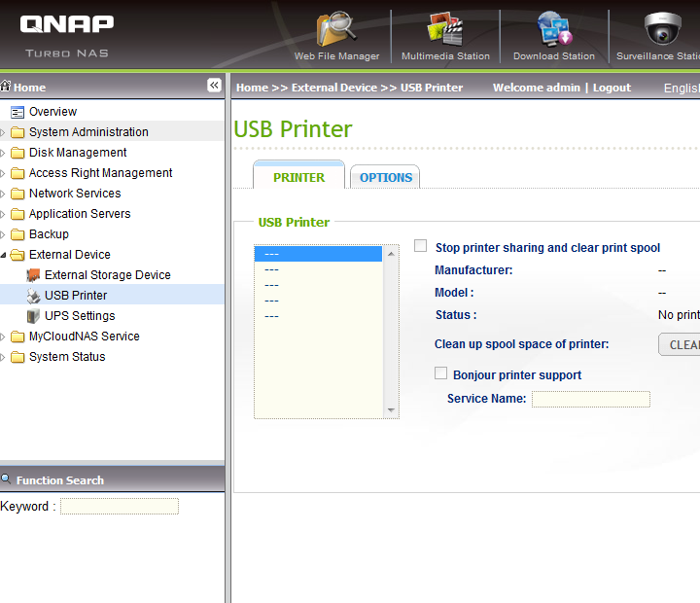Expand the System Administration folder
This screenshot has width=700, height=603.
coord(4,132)
